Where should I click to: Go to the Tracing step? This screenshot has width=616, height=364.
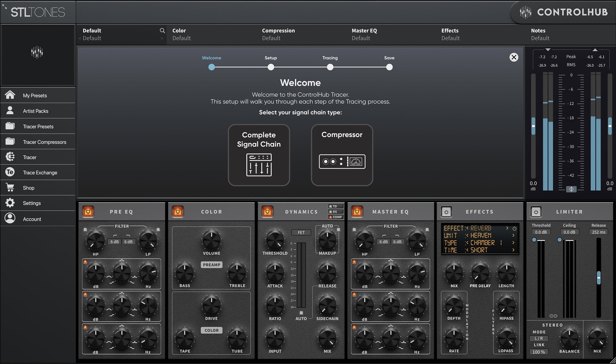click(x=330, y=67)
